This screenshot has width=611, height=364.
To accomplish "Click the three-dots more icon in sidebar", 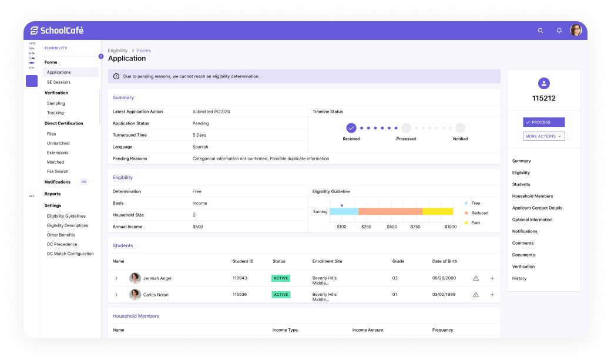I will pos(32,196).
